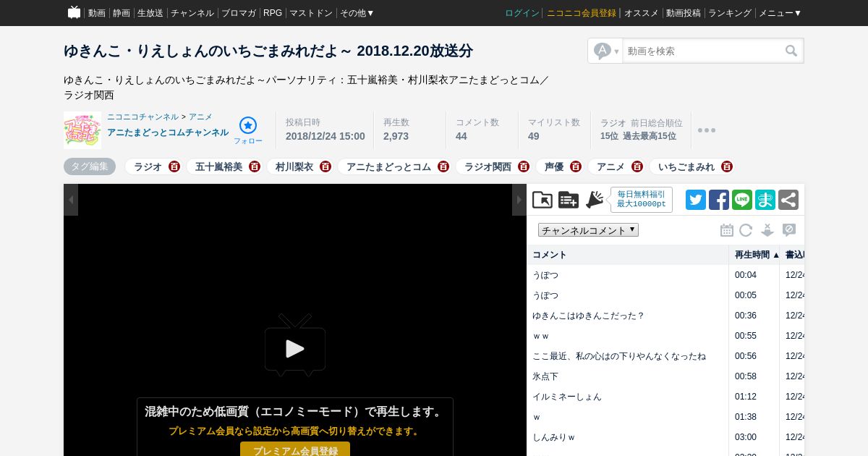The height and width of the screenshot is (456, 868).
Task: Share video via LINE icon
Action: click(742, 200)
